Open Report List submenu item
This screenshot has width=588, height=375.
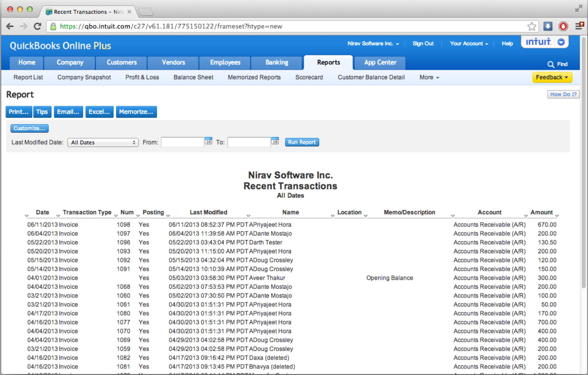(28, 77)
